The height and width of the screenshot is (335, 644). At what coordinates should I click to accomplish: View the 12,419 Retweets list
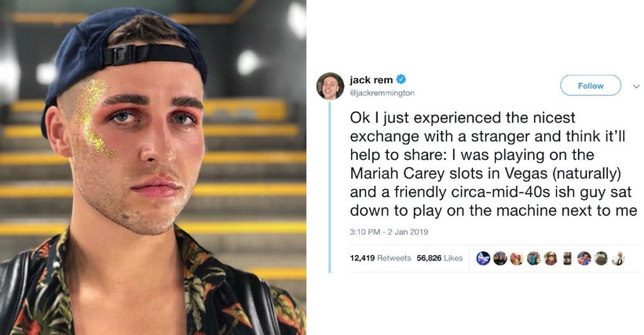(380, 258)
